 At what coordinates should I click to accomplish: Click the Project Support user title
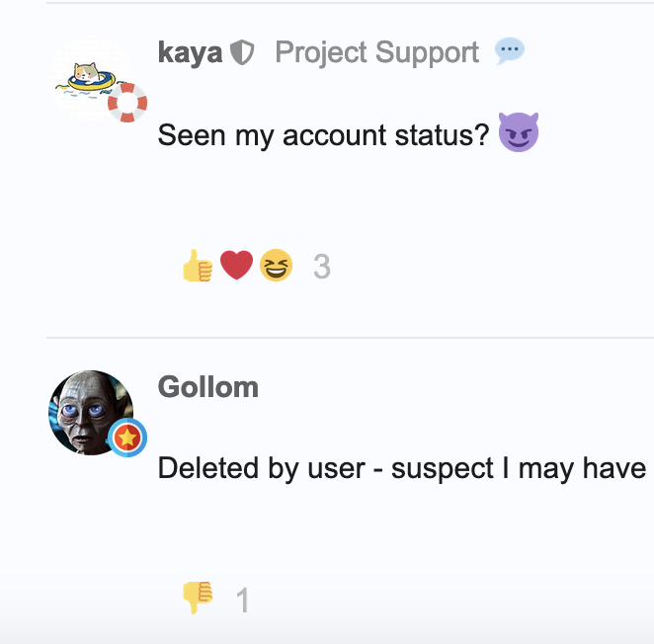point(377,52)
